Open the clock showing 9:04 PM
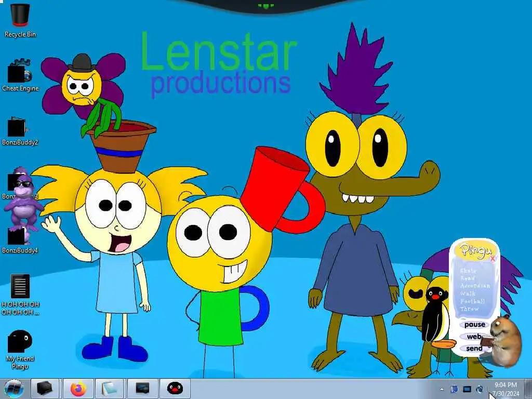The height and width of the screenshot is (399, 532). pos(506,389)
